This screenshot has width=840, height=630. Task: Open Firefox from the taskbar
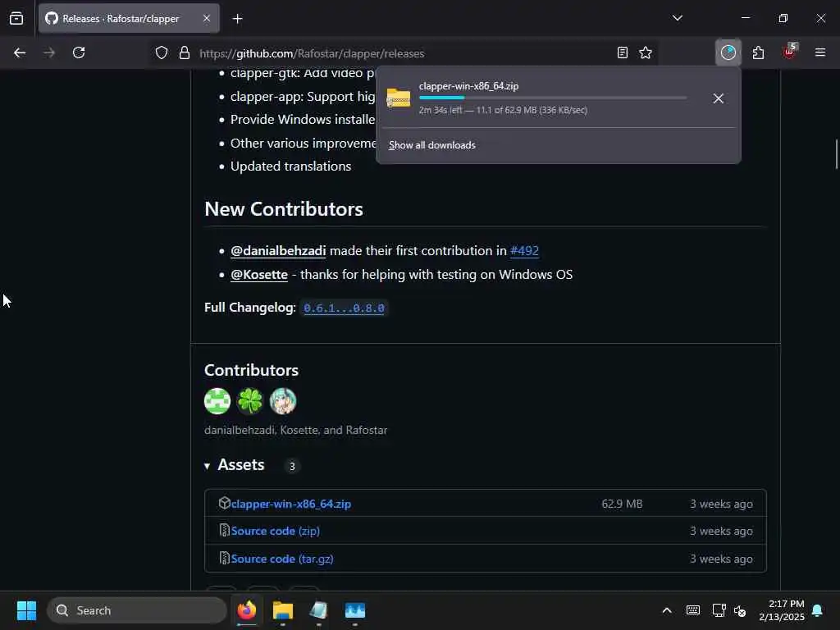tap(246, 610)
